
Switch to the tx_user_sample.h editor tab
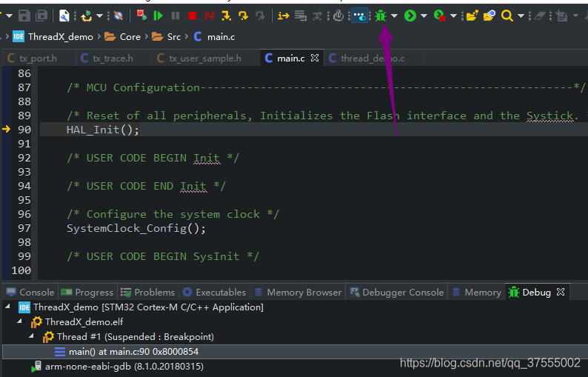coord(204,59)
